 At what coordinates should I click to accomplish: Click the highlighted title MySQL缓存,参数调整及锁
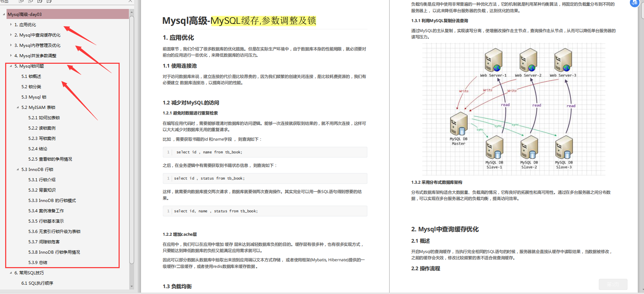pos(263,21)
